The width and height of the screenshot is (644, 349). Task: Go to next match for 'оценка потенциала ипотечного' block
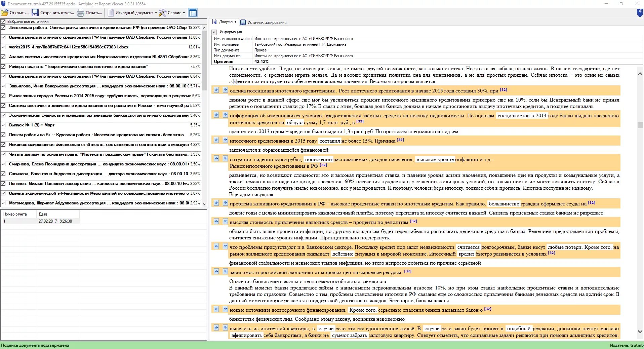pyautogui.click(x=225, y=90)
